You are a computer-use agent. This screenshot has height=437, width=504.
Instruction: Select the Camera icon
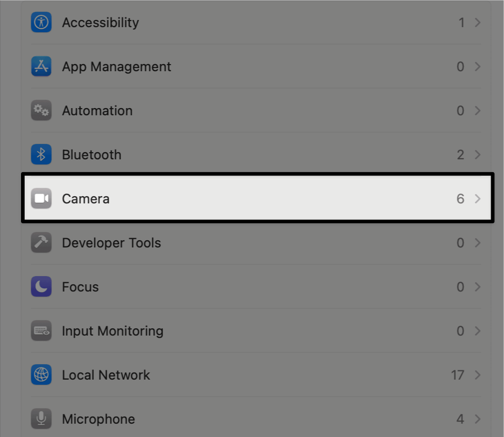pyautogui.click(x=41, y=198)
